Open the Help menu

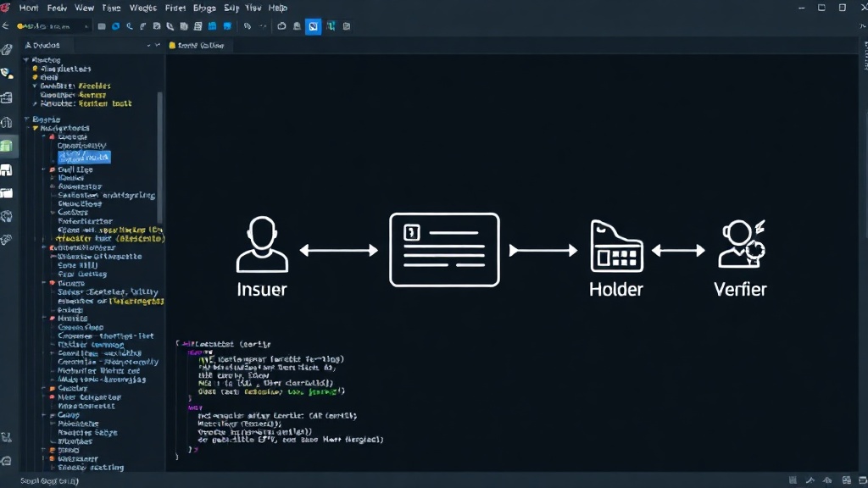click(277, 8)
